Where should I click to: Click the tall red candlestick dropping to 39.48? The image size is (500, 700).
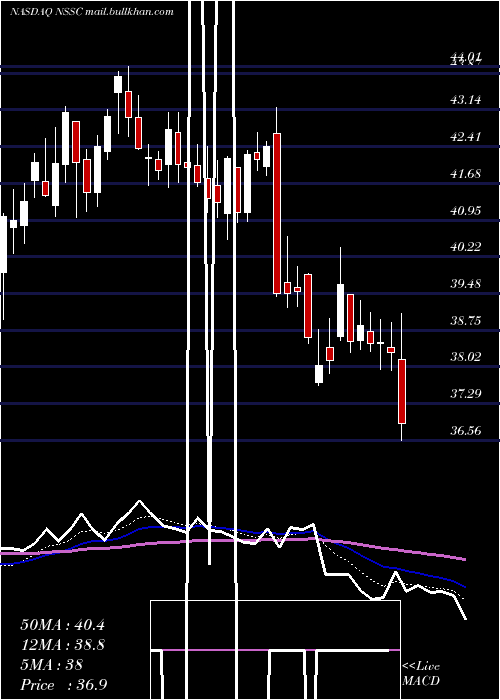[x=277, y=213]
